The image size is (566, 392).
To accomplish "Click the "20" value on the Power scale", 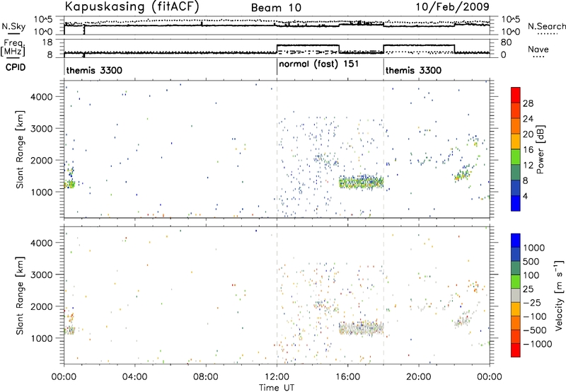I will pos(528,134).
